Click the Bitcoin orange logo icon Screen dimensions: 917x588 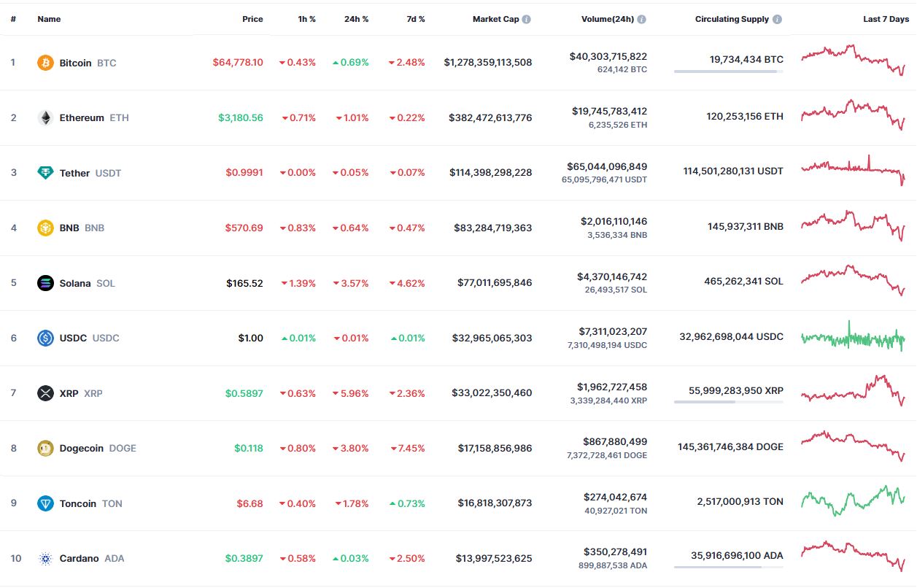coord(45,63)
